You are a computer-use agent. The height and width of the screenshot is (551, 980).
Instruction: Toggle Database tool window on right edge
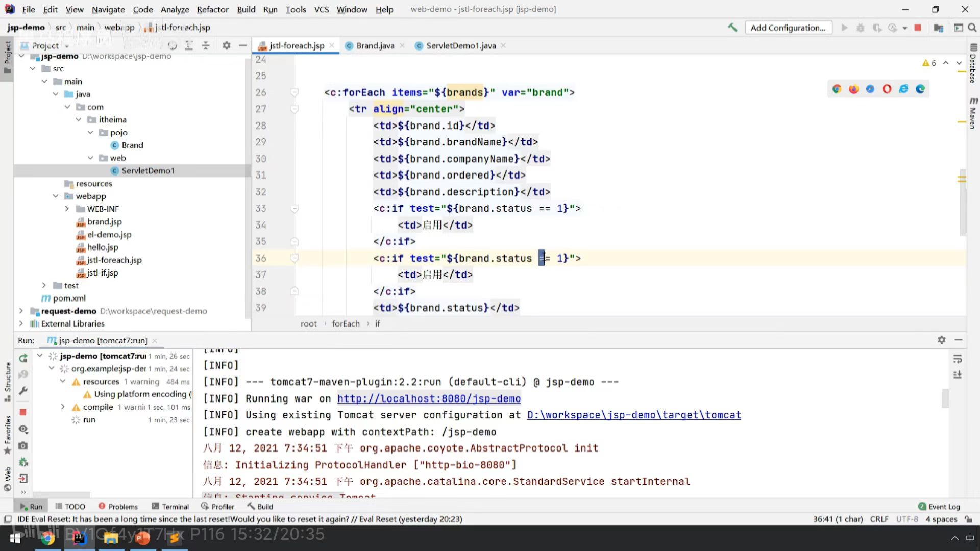click(x=973, y=64)
